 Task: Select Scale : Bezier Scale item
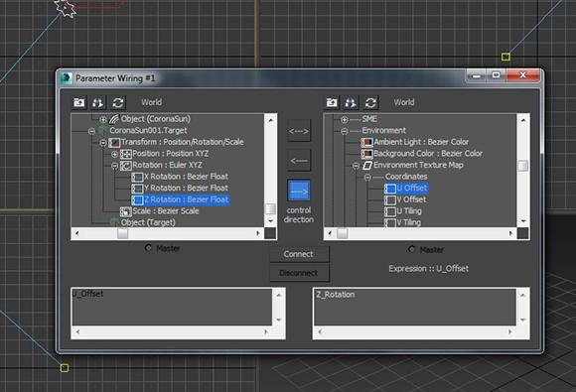(x=166, y=211)
